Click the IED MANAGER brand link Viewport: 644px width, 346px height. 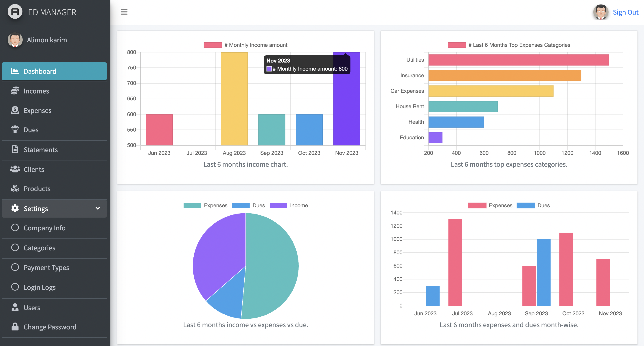click(x=51, y=12)
